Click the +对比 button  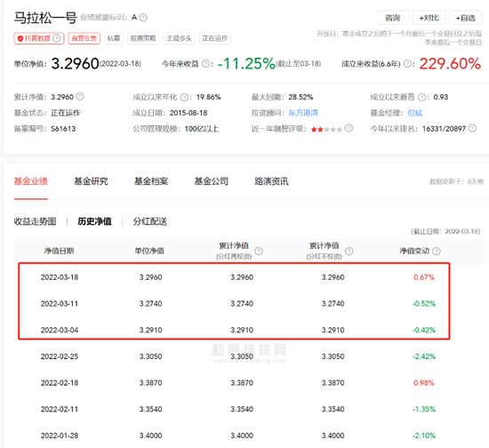(x=429, y=18)
